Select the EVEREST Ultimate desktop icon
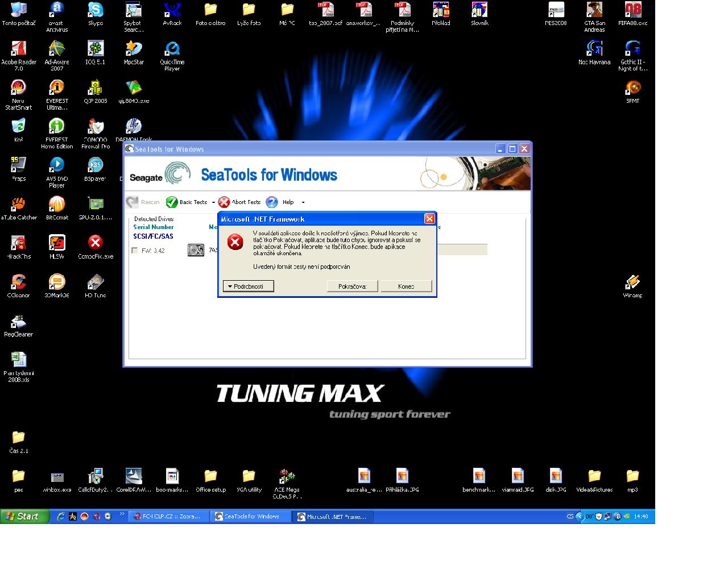 pyautogui.click(x=57, y=95)
